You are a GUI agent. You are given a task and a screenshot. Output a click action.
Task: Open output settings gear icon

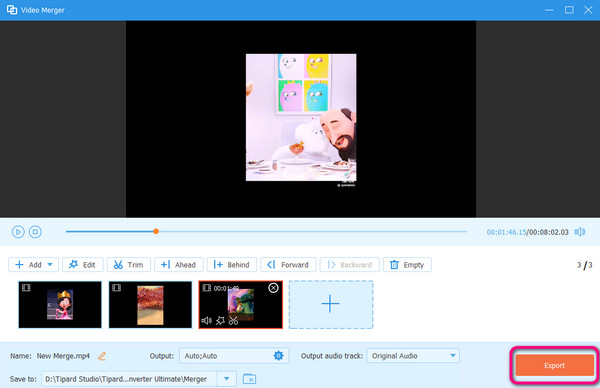tap(278, 355)
